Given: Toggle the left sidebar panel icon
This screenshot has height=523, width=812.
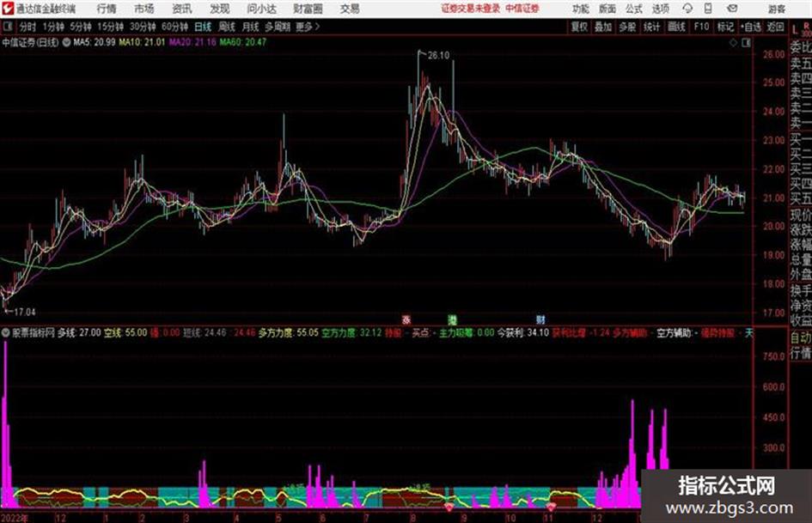Looking at the screenshot, I should (7, 27).
